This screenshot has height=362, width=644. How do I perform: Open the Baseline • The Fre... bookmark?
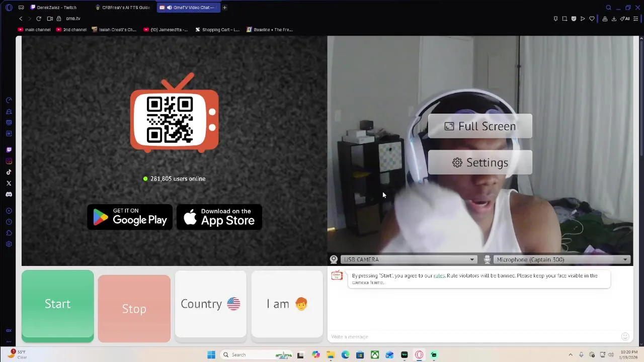pyautogui.click(x=270, y=30)
